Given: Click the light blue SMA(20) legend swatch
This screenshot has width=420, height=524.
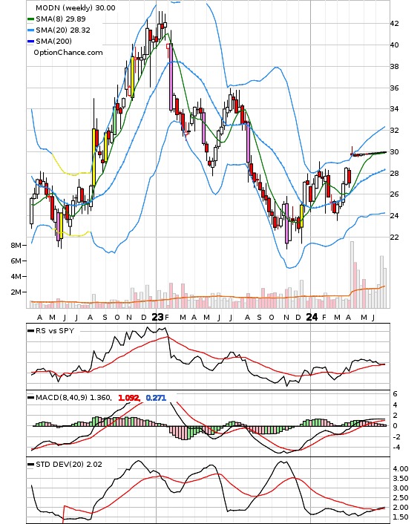Looking at the screenshot, I should (x=30, y=30).
